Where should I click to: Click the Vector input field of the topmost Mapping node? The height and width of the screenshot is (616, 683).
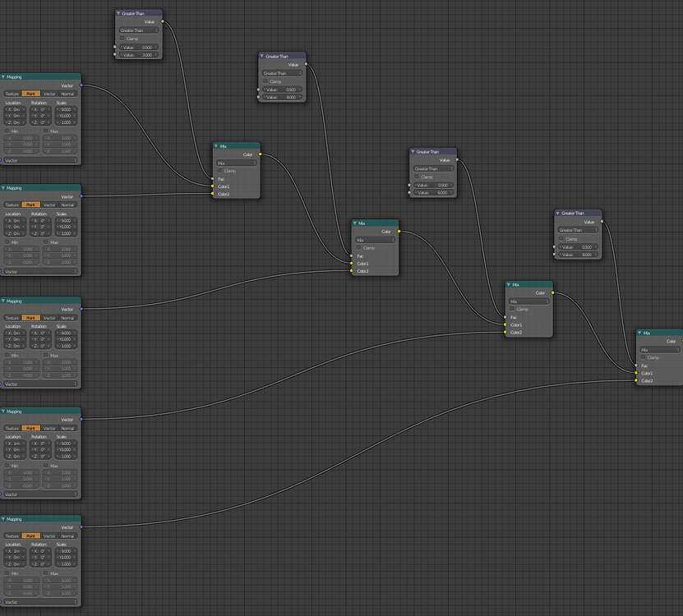[x=40, y=160]
